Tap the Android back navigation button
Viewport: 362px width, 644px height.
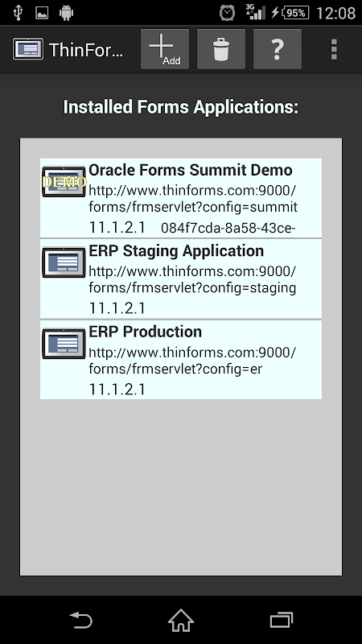[81, 620]
